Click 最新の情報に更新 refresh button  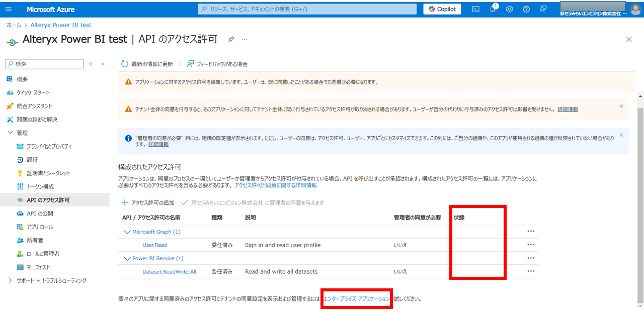click(147, 64)
